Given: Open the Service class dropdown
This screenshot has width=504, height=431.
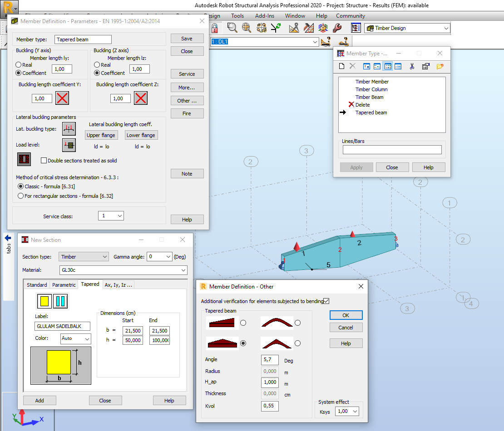Looking at the screenshot, I should [x=111, y=216].
